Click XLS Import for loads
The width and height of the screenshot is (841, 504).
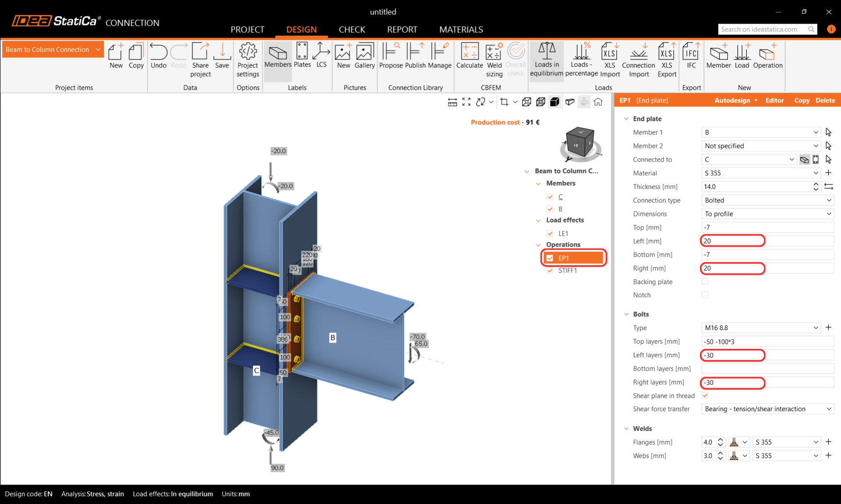tap(610, 60)
